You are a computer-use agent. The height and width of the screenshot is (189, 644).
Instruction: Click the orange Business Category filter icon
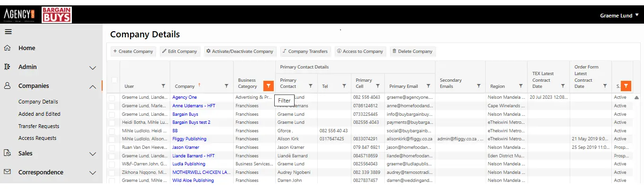pos(268,86)
